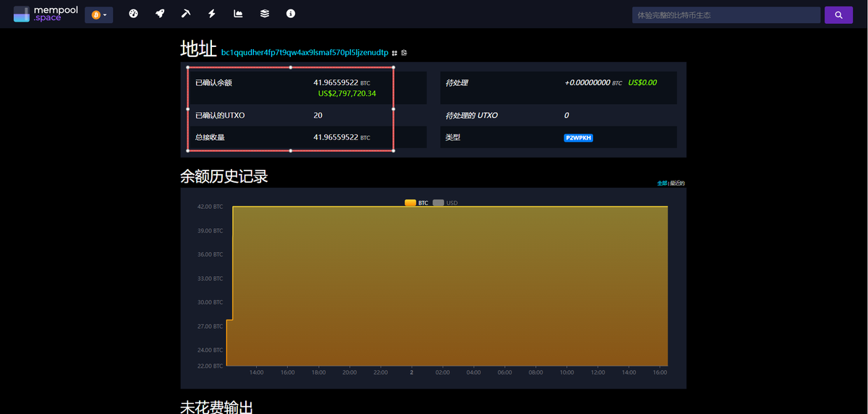
Task: Open the transaction accelerator rocket icon
Action: 160,14
